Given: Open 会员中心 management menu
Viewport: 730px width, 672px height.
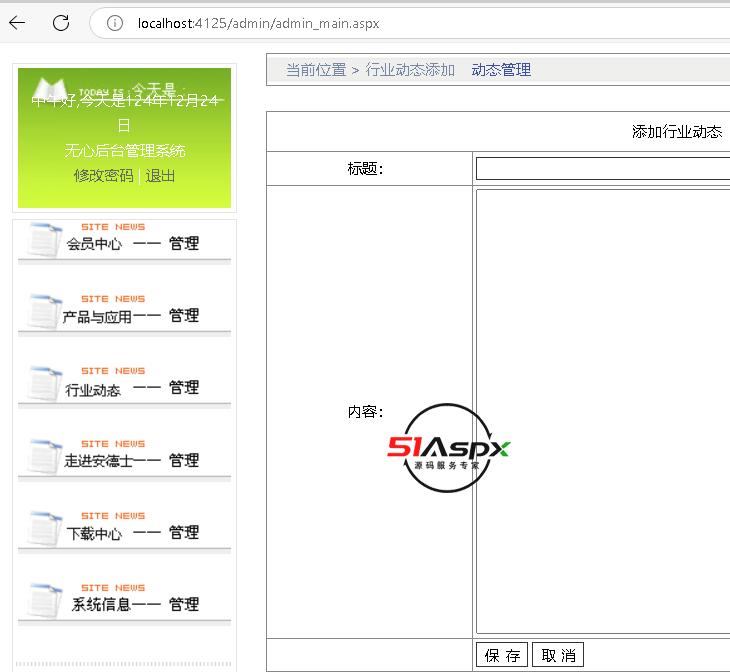Looking at the screenshot, I should tap(133, 244).
